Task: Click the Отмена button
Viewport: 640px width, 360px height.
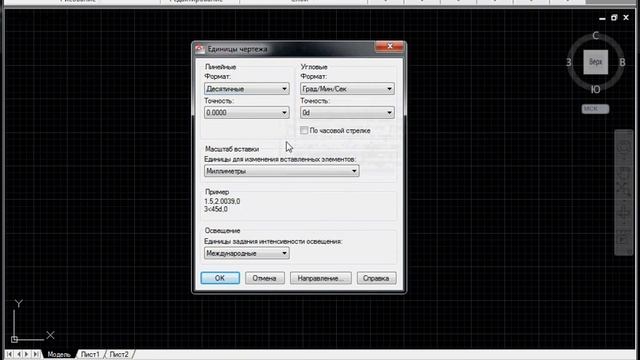Action: 264,278
